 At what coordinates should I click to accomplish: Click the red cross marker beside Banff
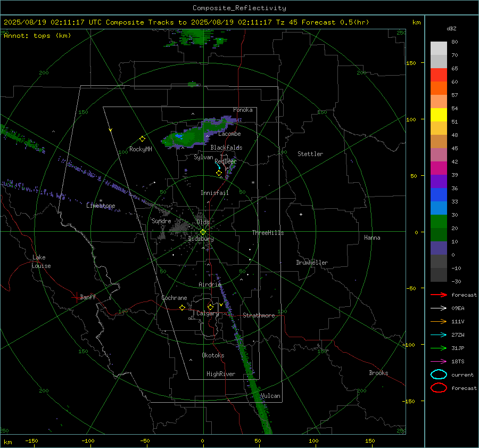(76, 297)
